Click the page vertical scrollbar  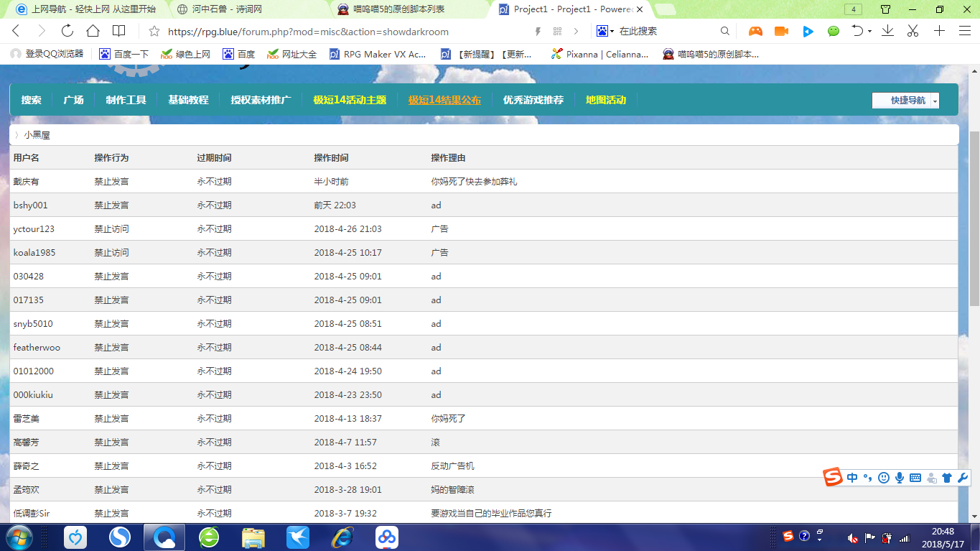[974, 219]
